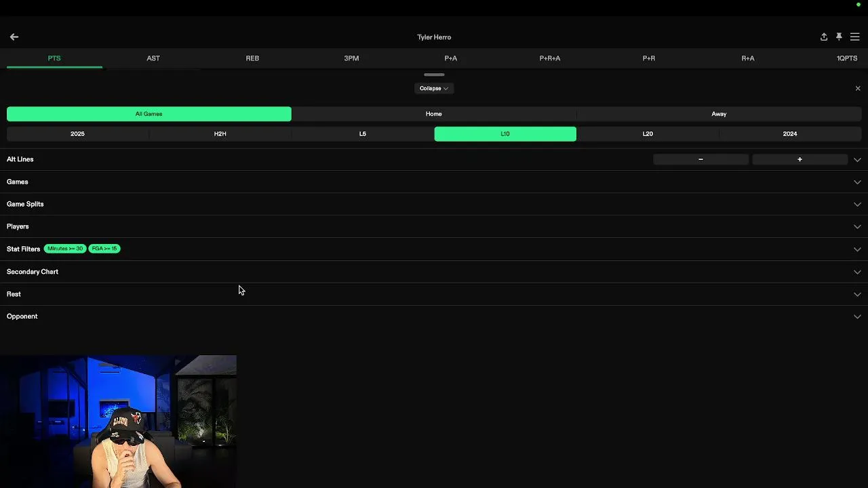Switch to the REB stat tab
Screen dimensions: 868x488
point(252,58)
